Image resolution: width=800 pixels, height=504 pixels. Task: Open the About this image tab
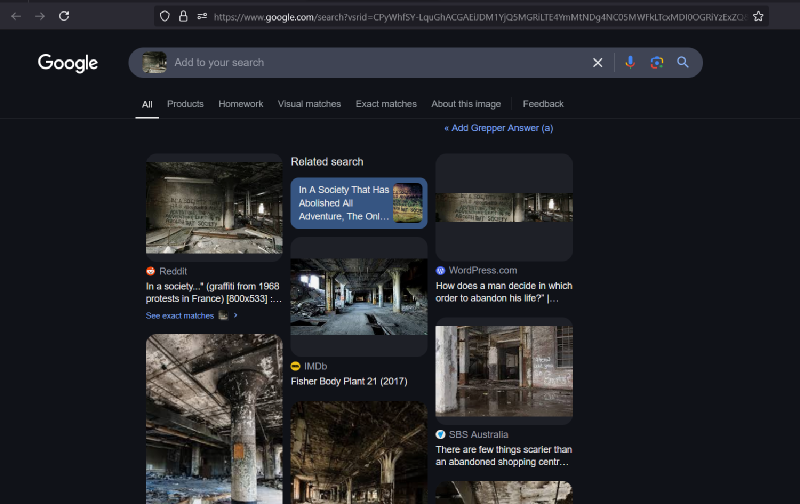(x=466, y=104)
